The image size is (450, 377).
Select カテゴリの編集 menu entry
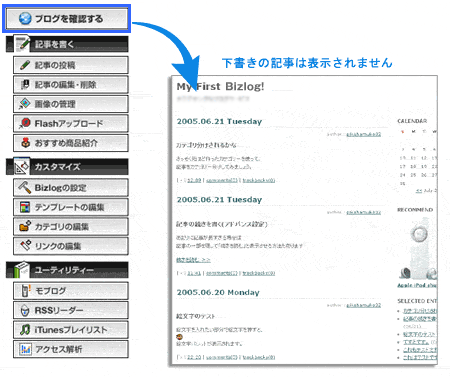pyautogui.click(x=71, y=227)
